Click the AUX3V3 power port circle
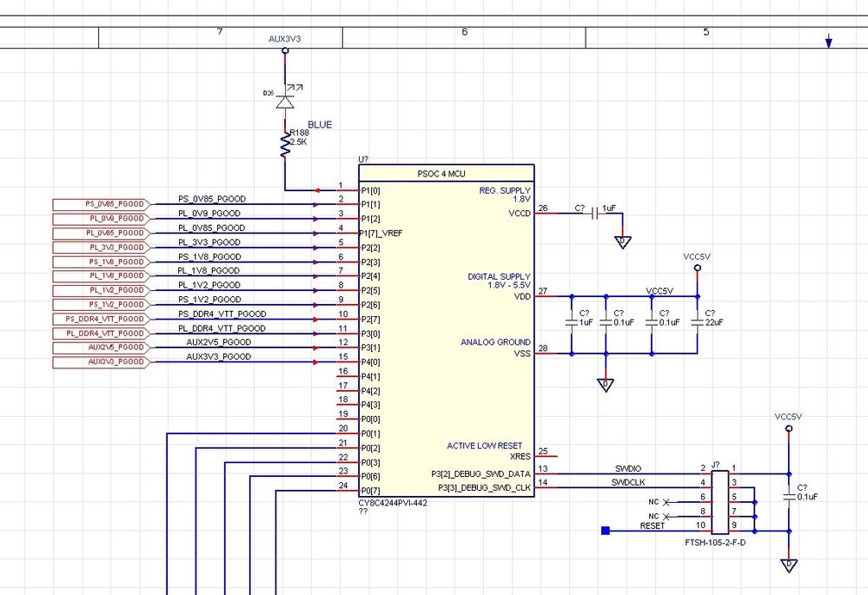This screenshot has height=595, width=868. [285, 51]
